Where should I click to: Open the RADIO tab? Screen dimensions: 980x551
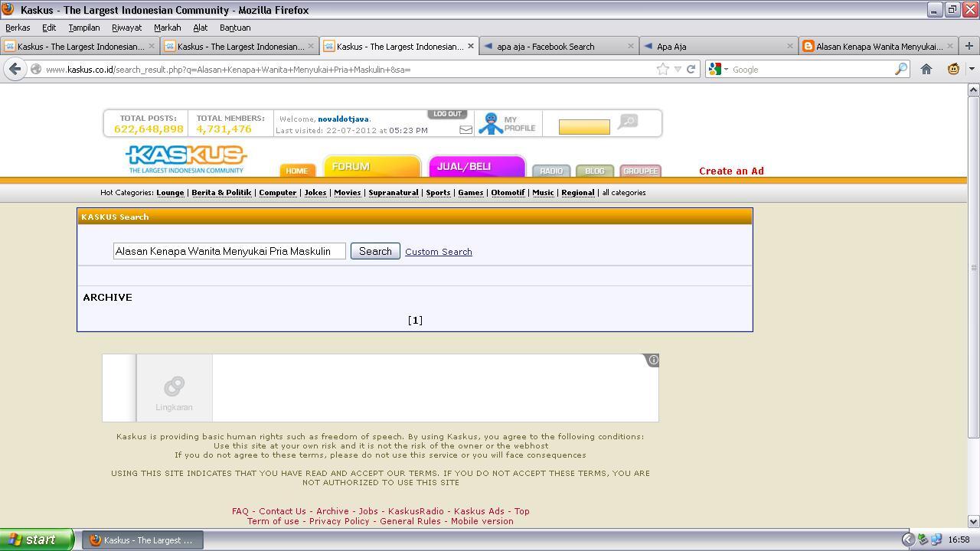pos(551,171)
